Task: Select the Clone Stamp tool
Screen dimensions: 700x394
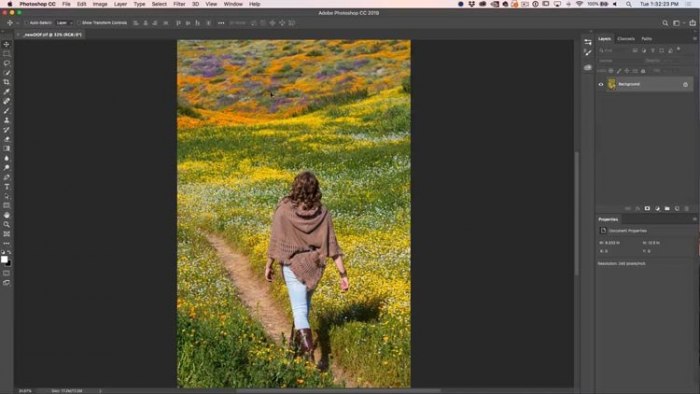Action: click(x=6, y=120)
